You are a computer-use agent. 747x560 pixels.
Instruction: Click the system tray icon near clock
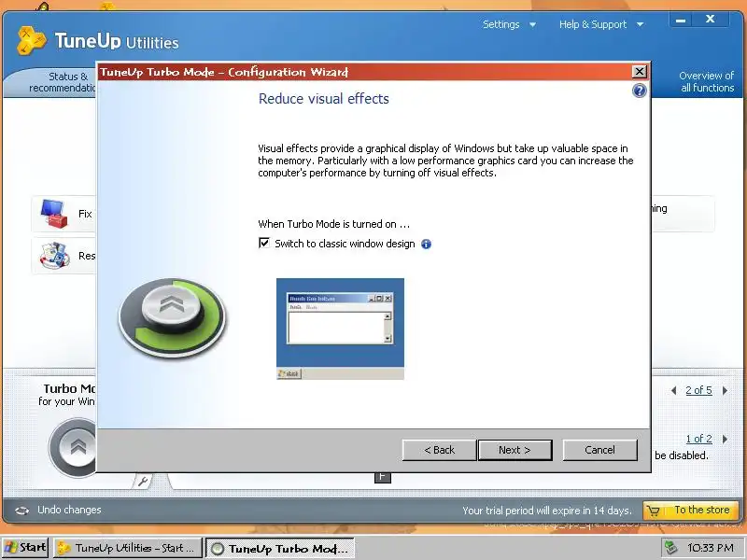(x=671, y=548)
